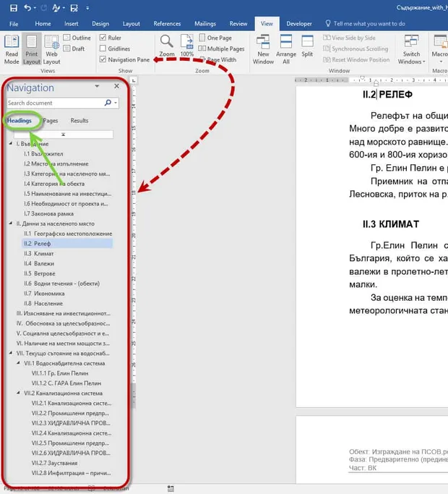Screen dimensions: 448x494
Task: Click Page Width zoom option
Action: (x=219, y=59)
